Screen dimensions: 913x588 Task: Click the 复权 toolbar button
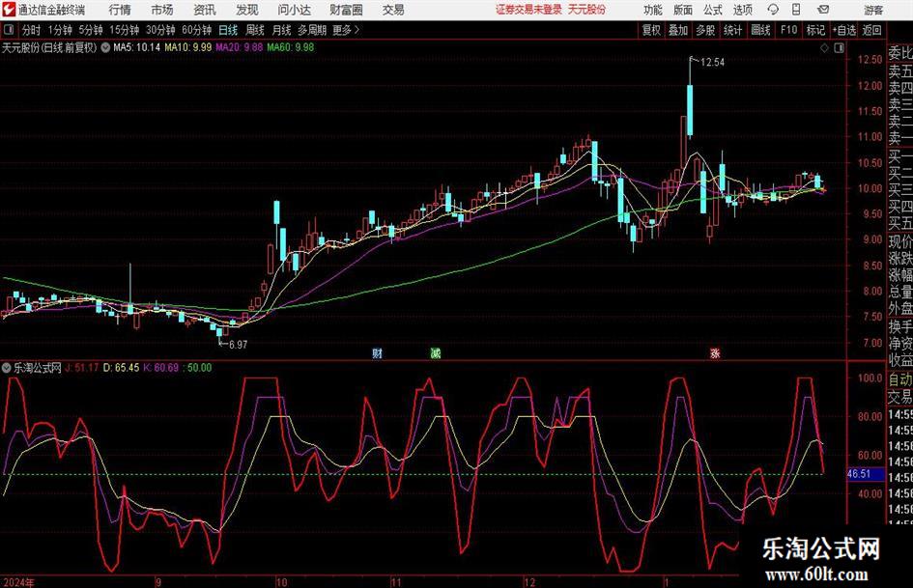[x=651, y=30]
